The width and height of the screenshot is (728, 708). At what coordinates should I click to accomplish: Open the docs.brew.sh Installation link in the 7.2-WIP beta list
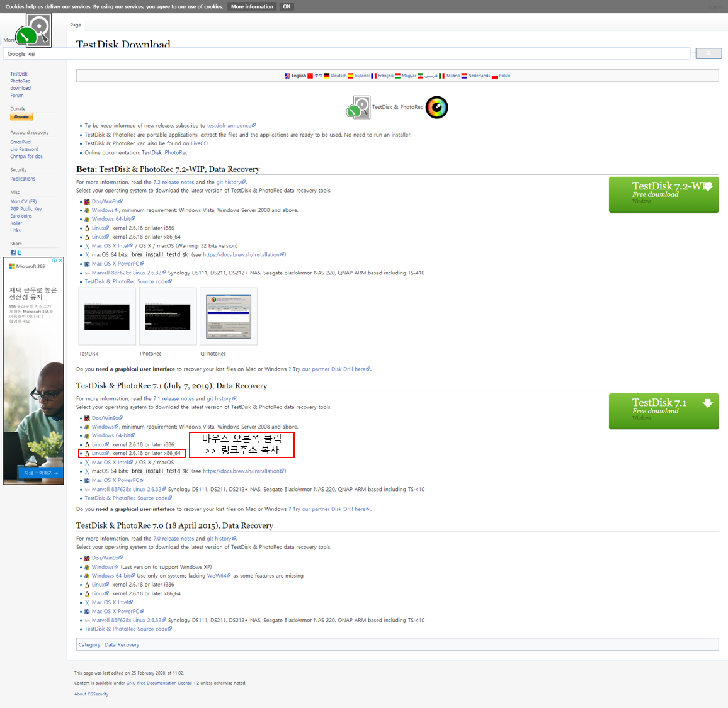point(244,255)
